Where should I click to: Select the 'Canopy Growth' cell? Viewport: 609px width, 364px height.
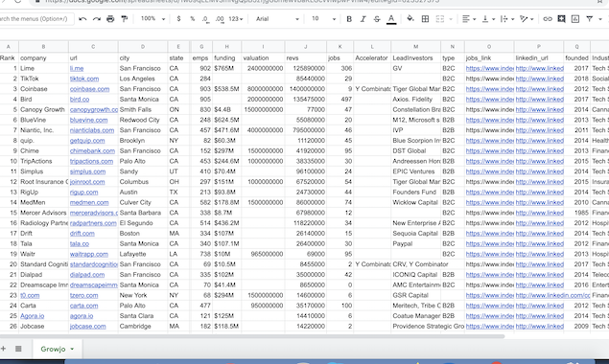point(43,109)
